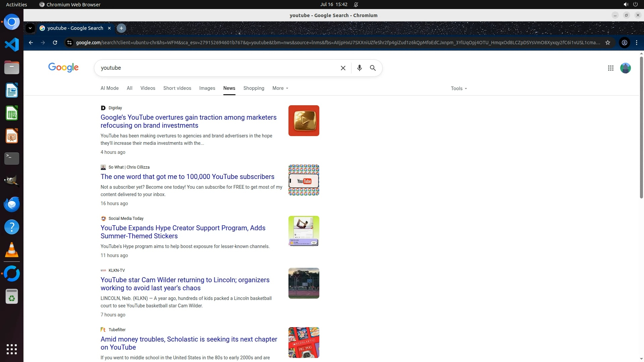Viewport: 644px width, 362px height.
Task: Open the Google apps grid
Action: [x=610, y=68]
